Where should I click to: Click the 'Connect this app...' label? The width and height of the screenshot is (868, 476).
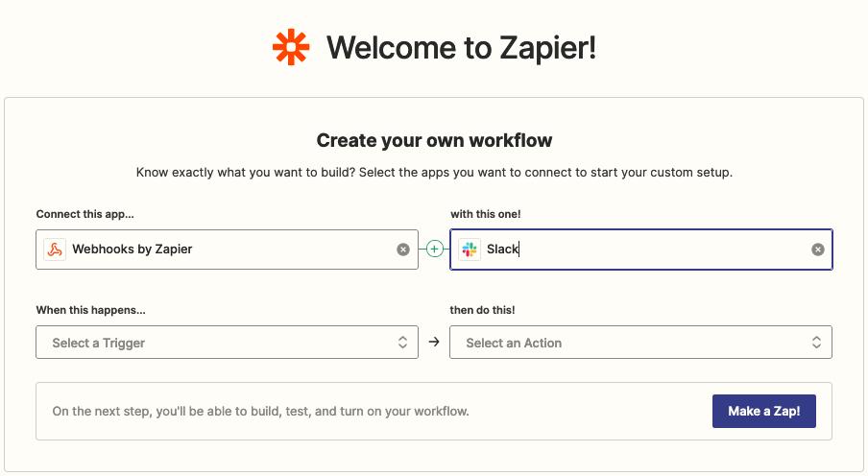pos(85,214)
